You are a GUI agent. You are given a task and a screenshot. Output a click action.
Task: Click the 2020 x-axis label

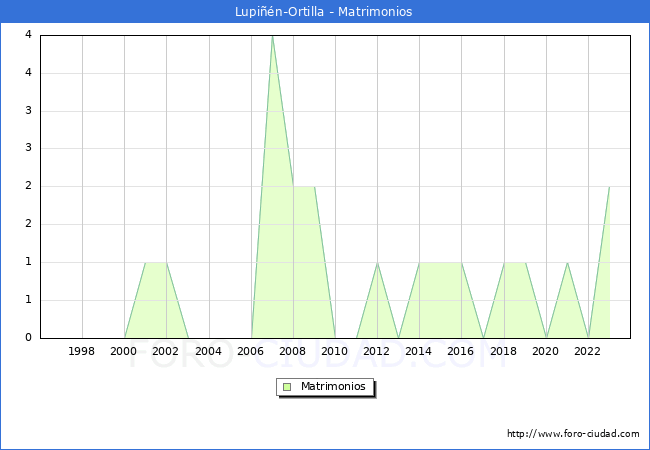click(546, 351)
